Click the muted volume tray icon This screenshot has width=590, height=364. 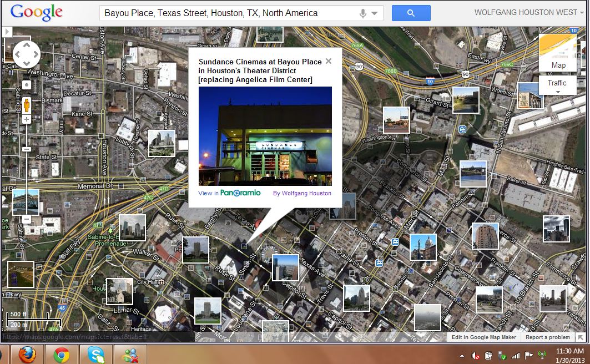point(476,355)
